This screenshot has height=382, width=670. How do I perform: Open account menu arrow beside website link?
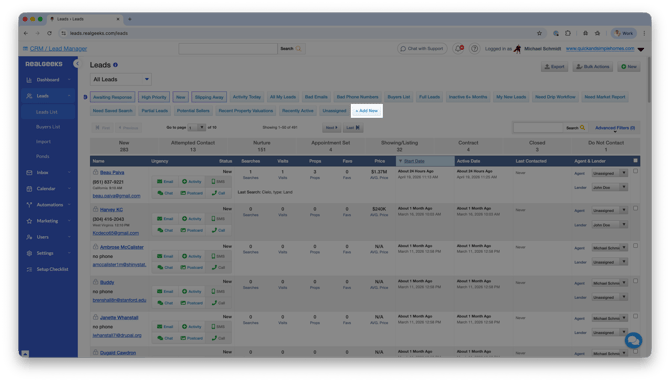click(x=641, y=50)
